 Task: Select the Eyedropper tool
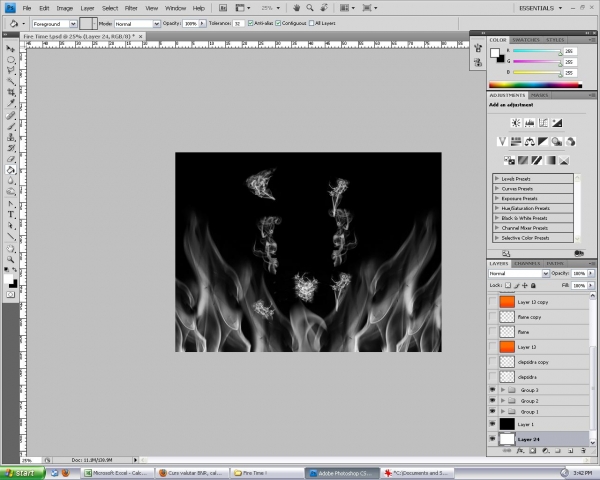click(x=11, y=103)
